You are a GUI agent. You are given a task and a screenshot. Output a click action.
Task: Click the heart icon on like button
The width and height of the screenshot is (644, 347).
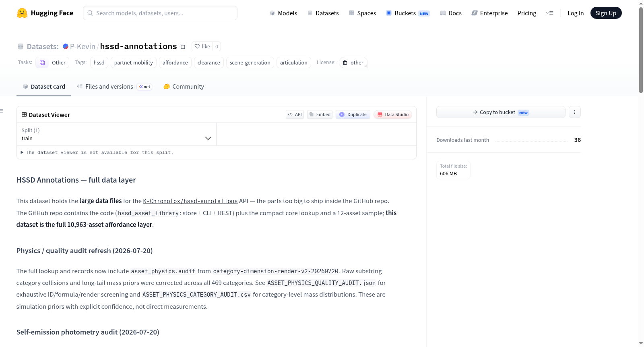[197, 46]
